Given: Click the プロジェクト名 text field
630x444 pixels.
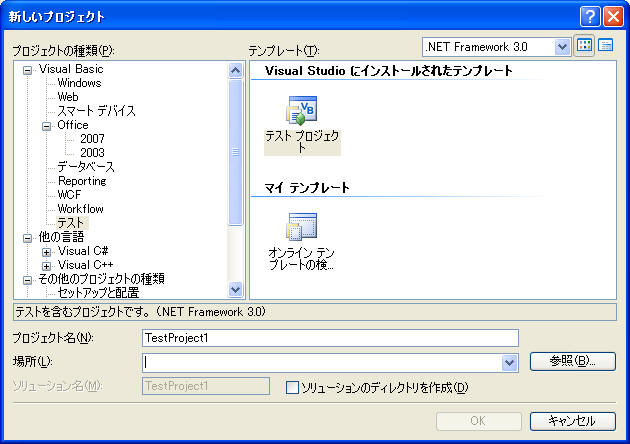Looking at the screenshot, I should [x=330, y=338].
